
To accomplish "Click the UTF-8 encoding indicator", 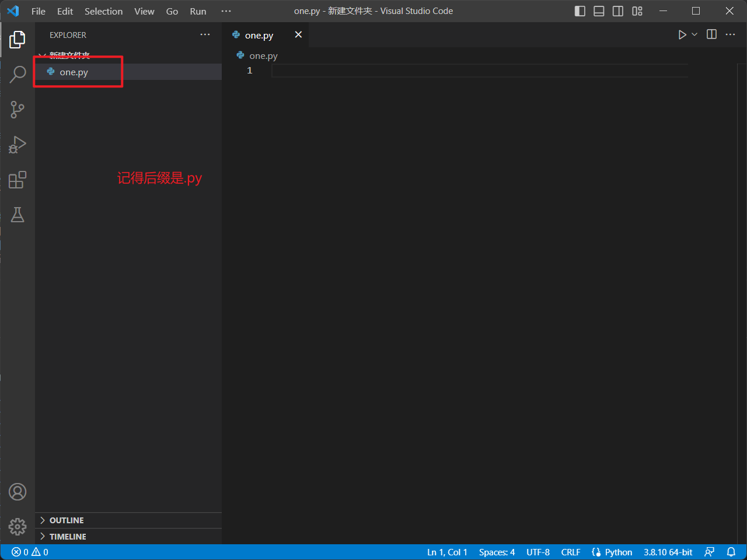I will click(x=537, y=552).
